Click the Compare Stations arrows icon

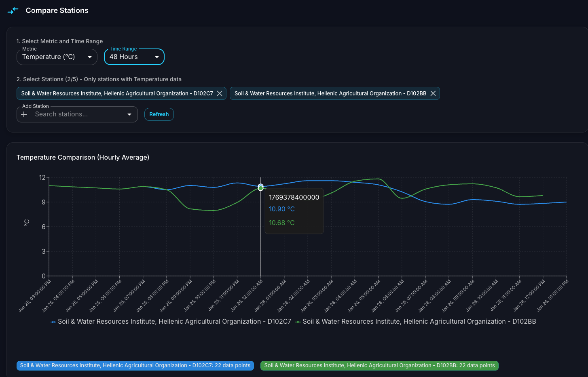point(13,11)
